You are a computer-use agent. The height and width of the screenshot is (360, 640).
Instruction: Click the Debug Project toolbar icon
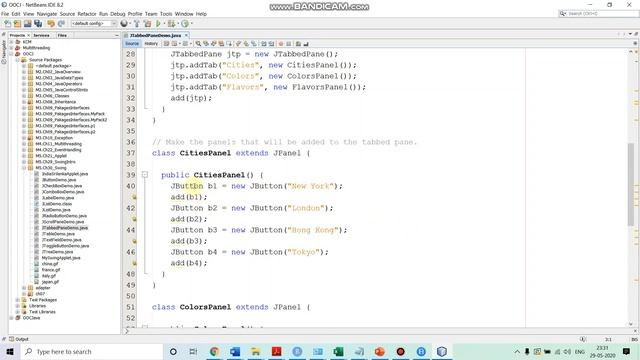click(x=171, y=24)
